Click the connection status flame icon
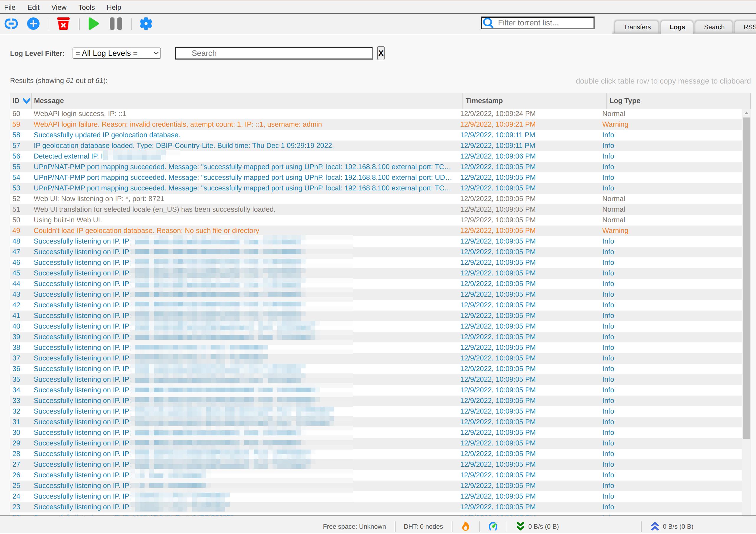Screen dimensions: 756x534 click(465, 526)
